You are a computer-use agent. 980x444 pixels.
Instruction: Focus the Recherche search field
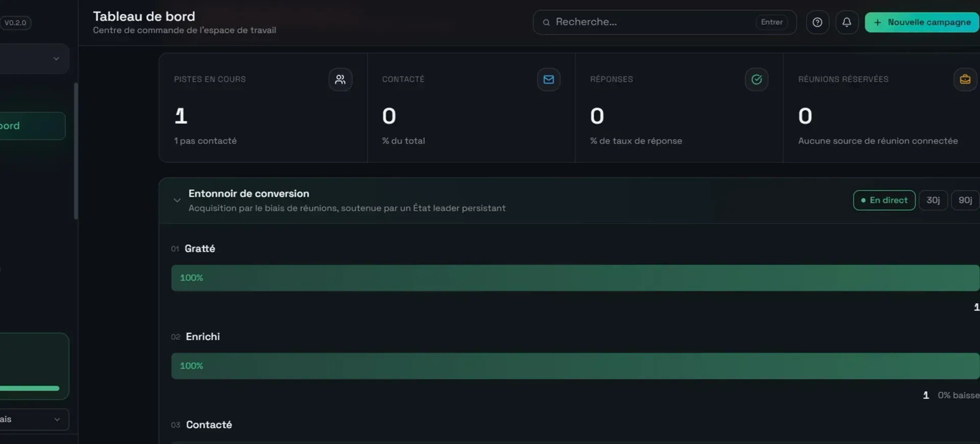[x=665, y=22]
